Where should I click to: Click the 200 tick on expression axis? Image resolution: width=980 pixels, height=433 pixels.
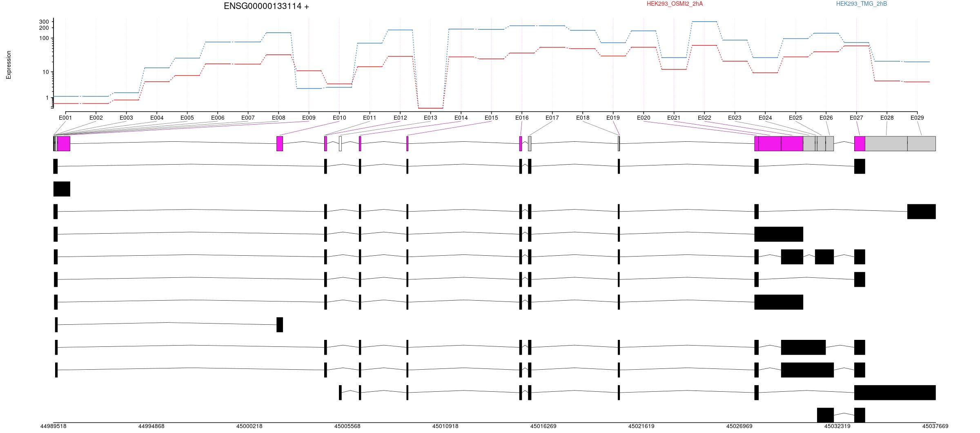pyautogui.click(x=44, y=28)
